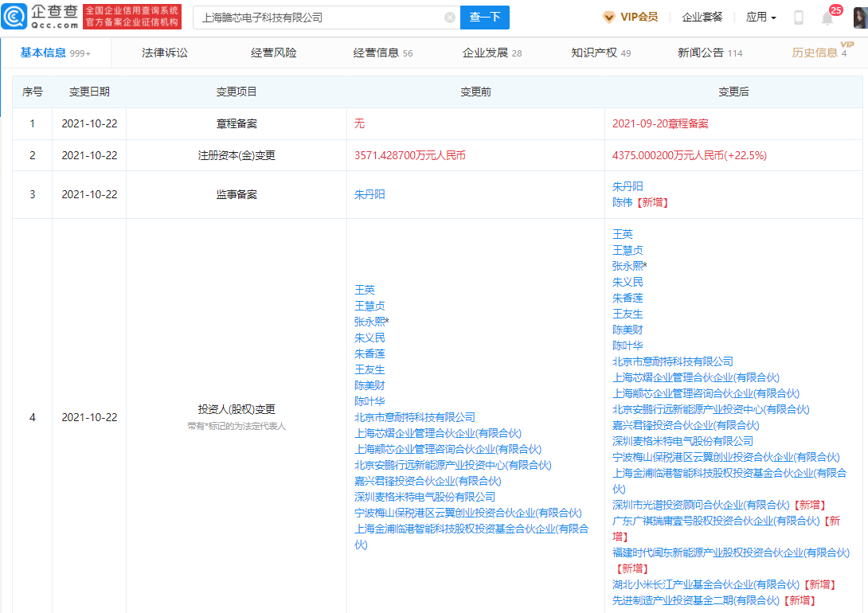Switch to the 经营信息 tab
Screen dimensions: 868x613
tap(382, 53)
